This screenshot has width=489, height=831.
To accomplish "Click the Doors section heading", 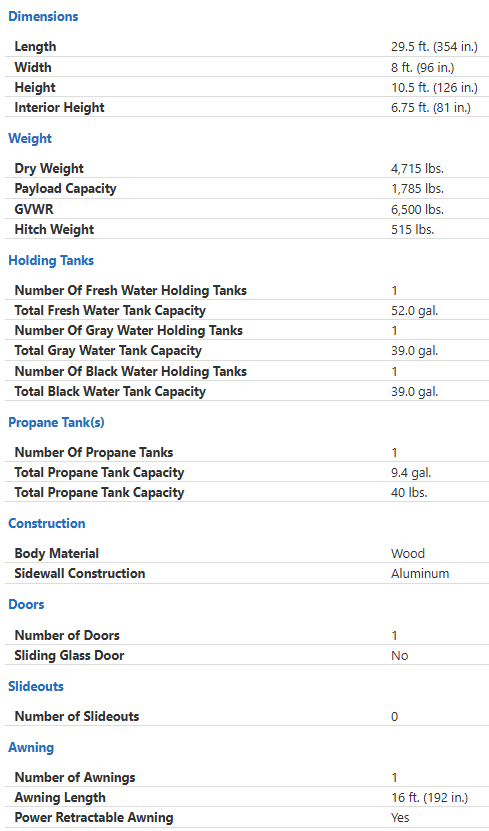I will 26,605.
